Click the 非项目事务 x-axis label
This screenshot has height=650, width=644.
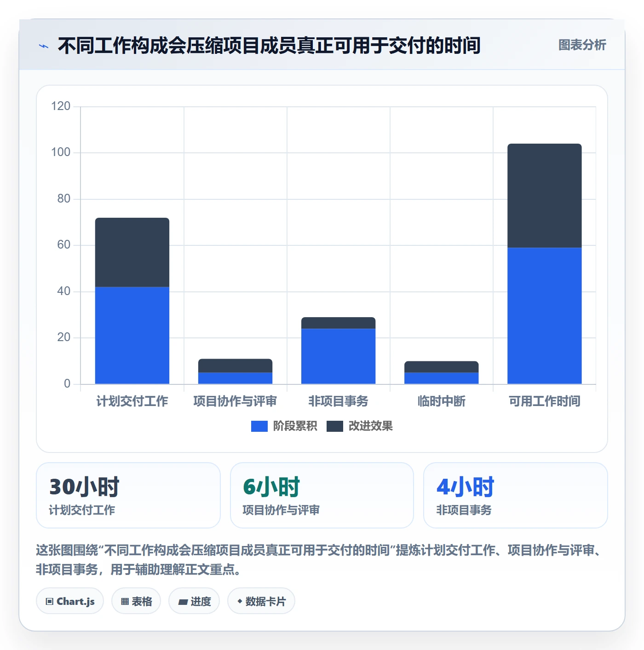pos(338,401)
